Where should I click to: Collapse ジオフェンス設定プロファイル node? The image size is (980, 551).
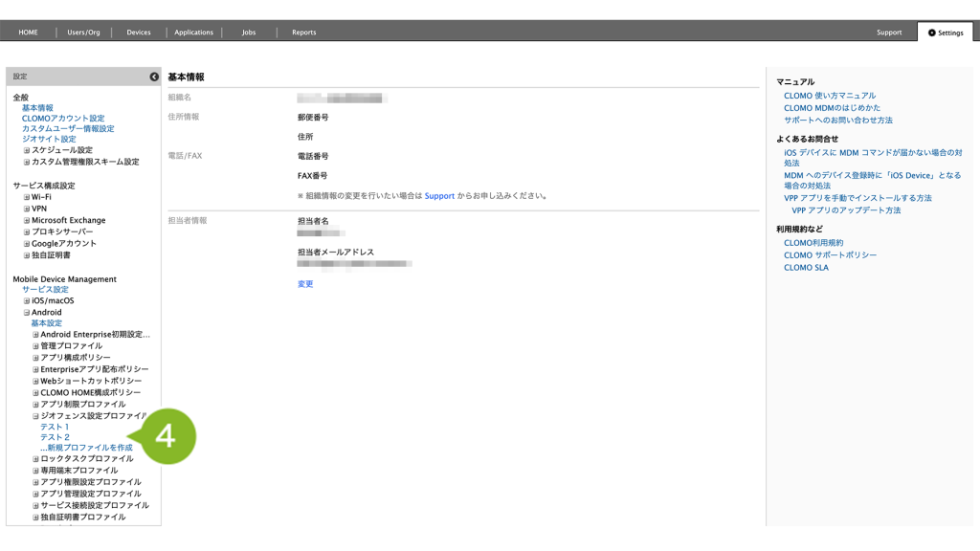35,416
